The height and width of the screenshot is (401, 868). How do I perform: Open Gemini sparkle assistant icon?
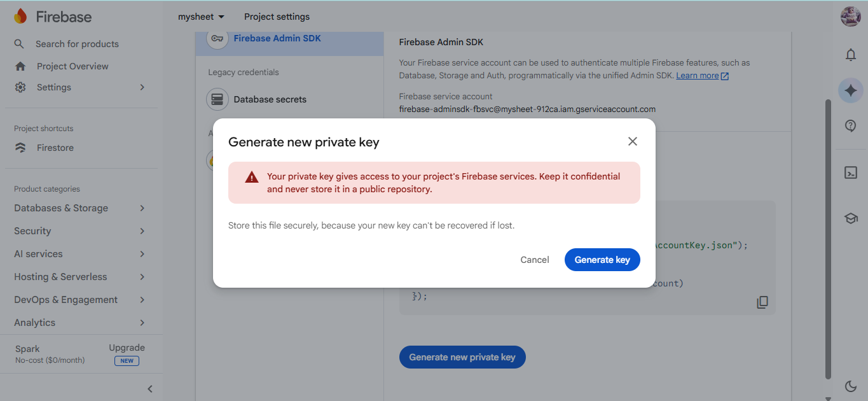850,91
